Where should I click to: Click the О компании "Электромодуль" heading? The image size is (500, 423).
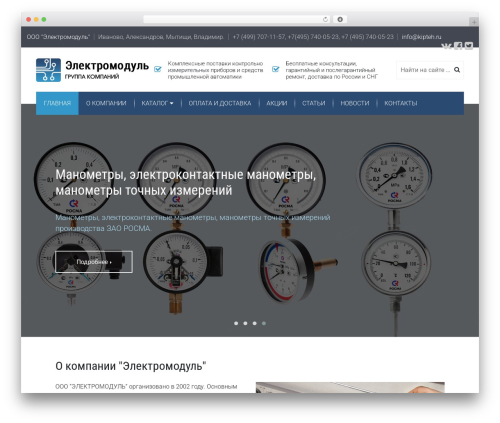point(131,366)
